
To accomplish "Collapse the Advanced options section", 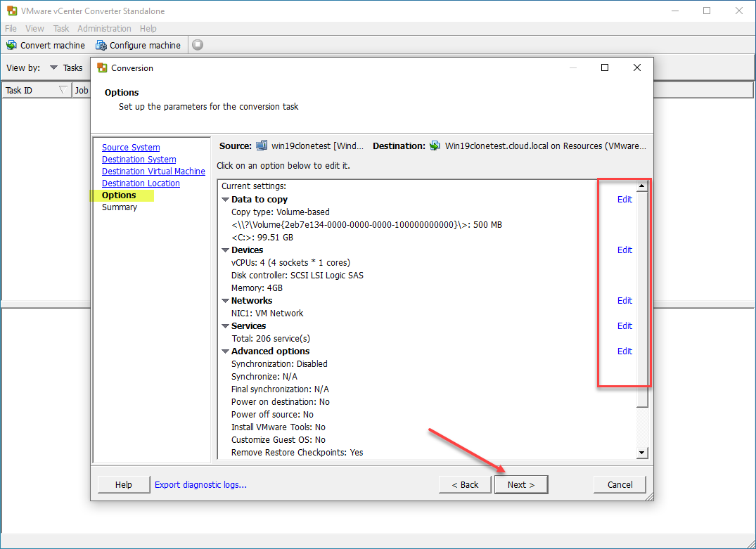I will pyautogui.click(x=225, y=351).
